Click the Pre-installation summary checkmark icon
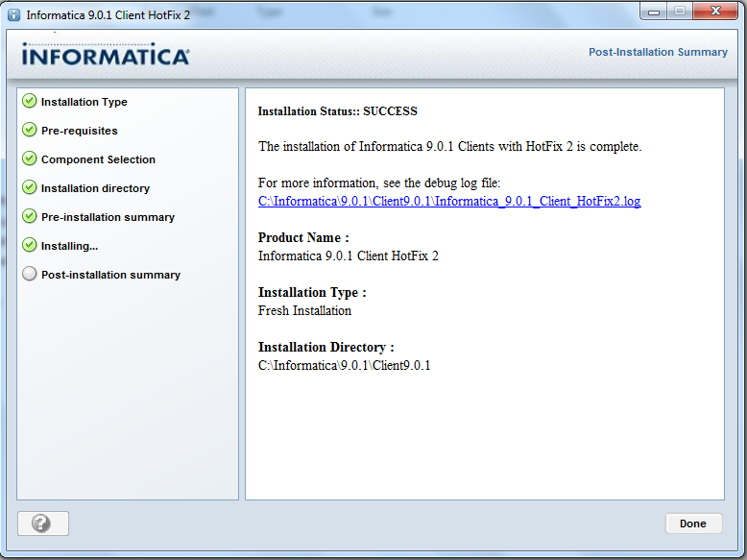Screen dimensions: 747x560 (x=30, y=216)
